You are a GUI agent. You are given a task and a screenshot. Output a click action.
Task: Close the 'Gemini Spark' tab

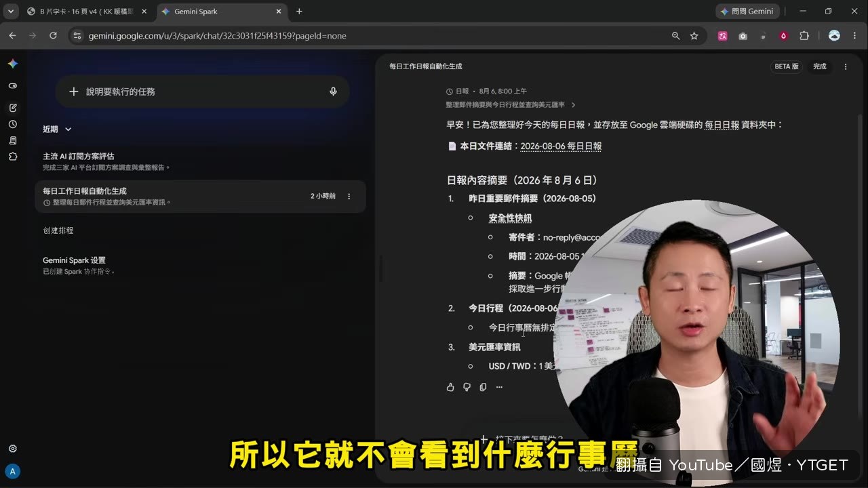278,12
